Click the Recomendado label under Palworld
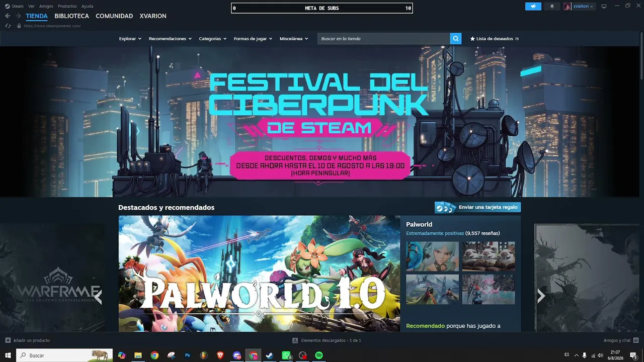This screenshot has height=362, width=644. [425, 326]
